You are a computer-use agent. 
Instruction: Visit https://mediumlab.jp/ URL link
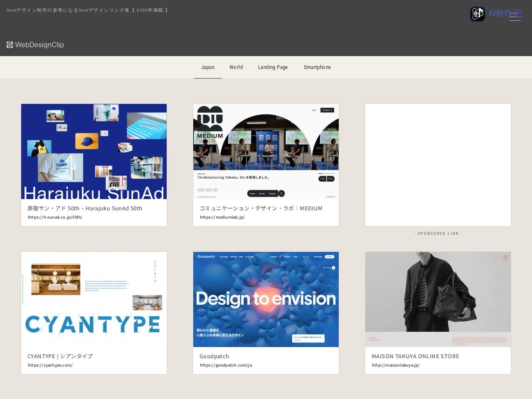[222, 217]
